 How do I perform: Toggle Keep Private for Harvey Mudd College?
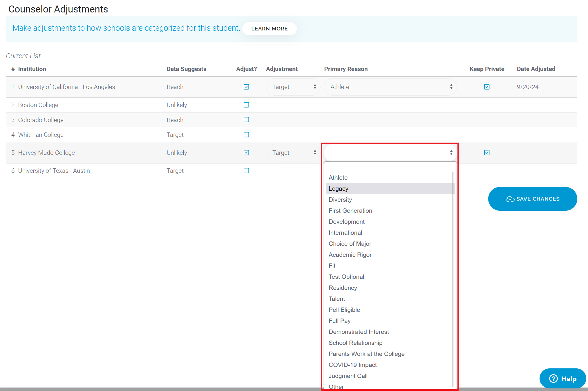point(487,153)
